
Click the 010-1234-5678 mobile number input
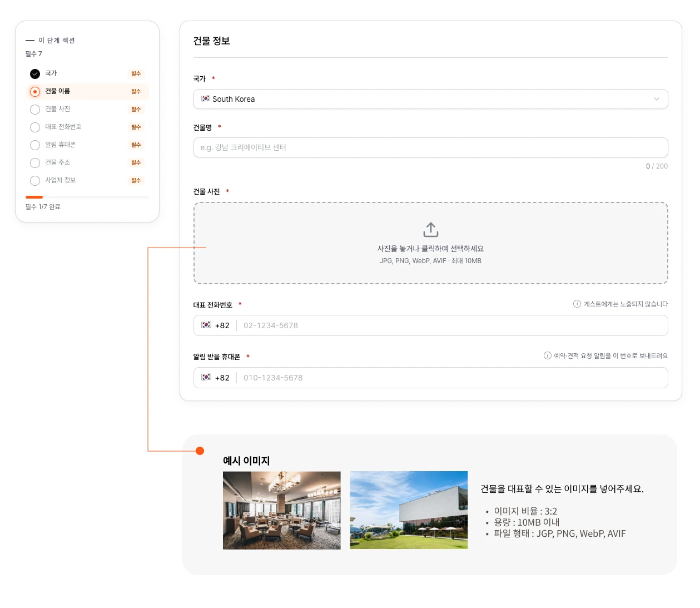point(452,378)
